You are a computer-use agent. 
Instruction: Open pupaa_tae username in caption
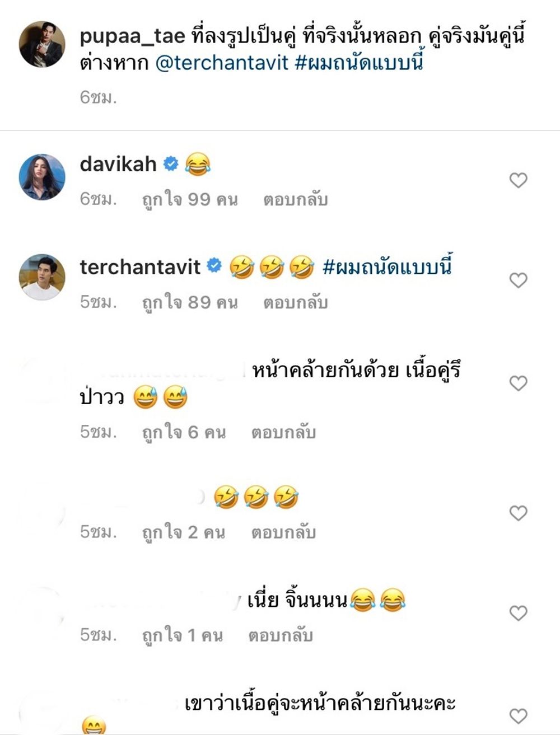click(133, 37)
